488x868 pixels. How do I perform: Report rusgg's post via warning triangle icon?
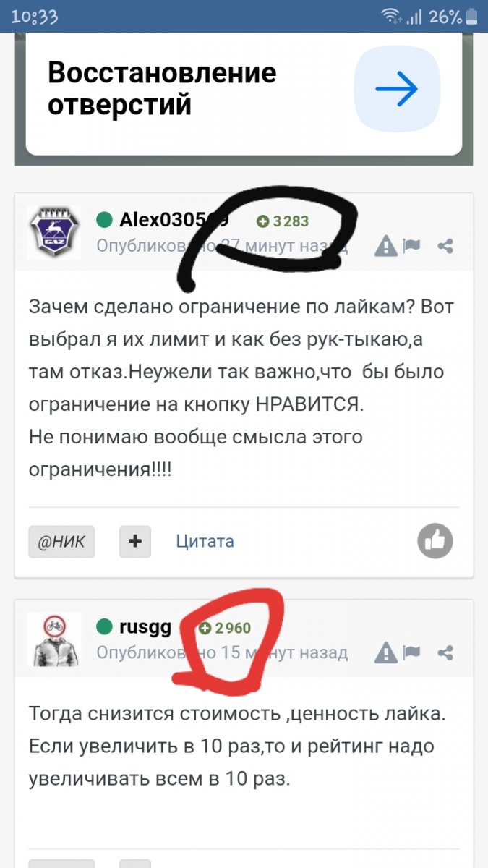point(386,652)
